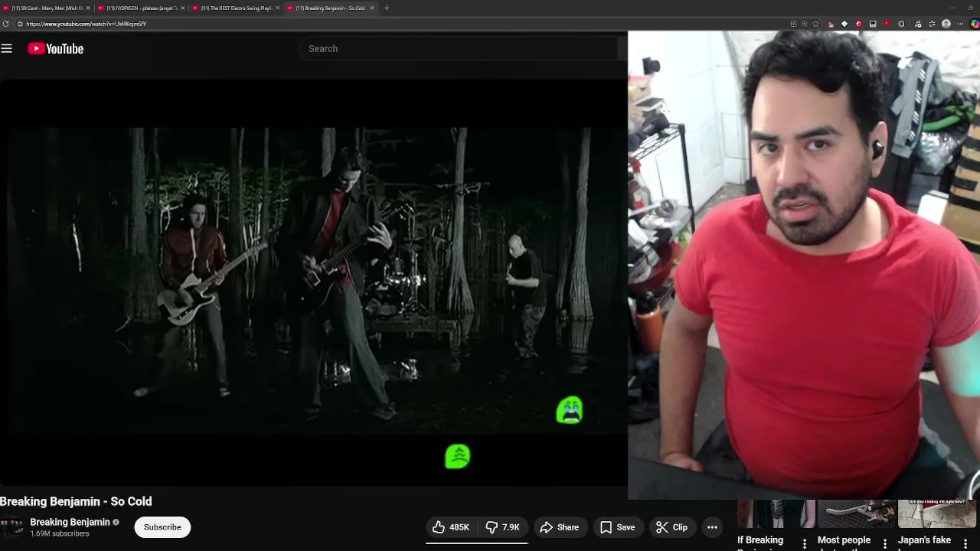Save the video to a playlist
This screenshot has width=980, height=551.
617,527
